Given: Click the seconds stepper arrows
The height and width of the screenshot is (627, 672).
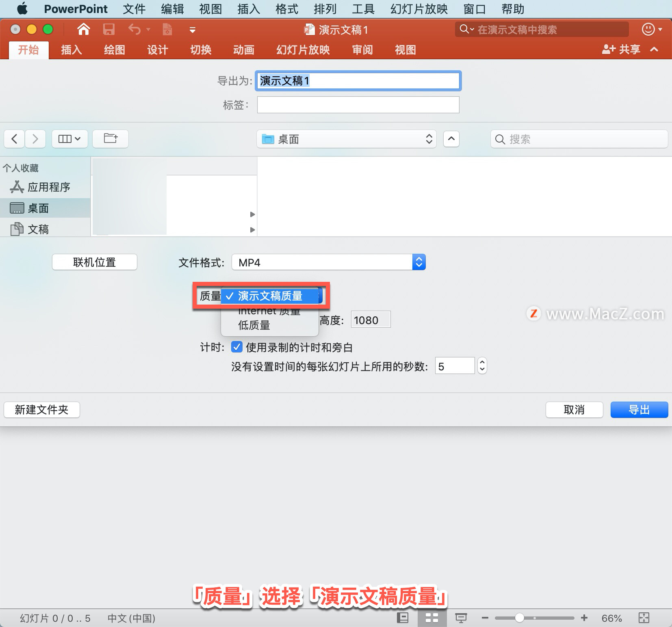Looking at the screenshot, I should 482,366.
